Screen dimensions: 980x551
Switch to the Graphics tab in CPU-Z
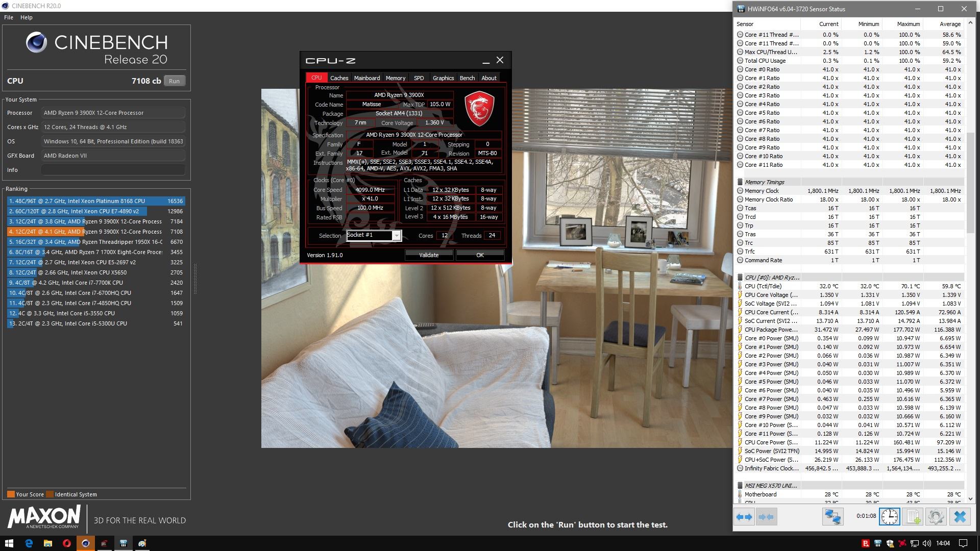click(x=443, y=78)
